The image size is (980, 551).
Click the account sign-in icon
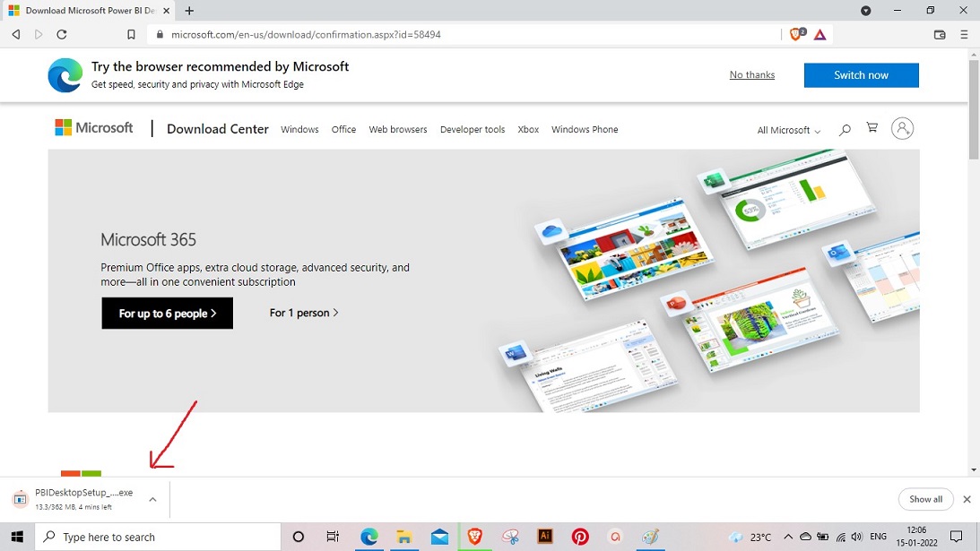902,128
